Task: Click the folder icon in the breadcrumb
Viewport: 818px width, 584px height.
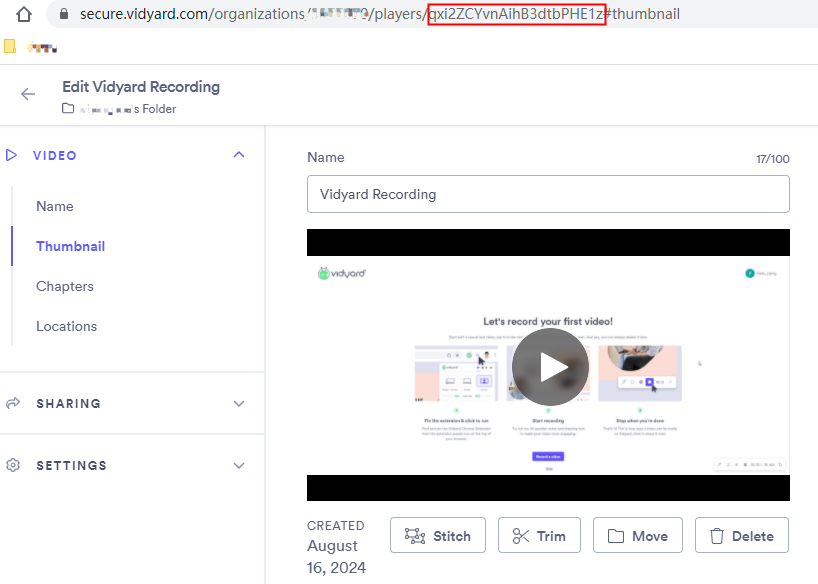Action: (68, 108)
